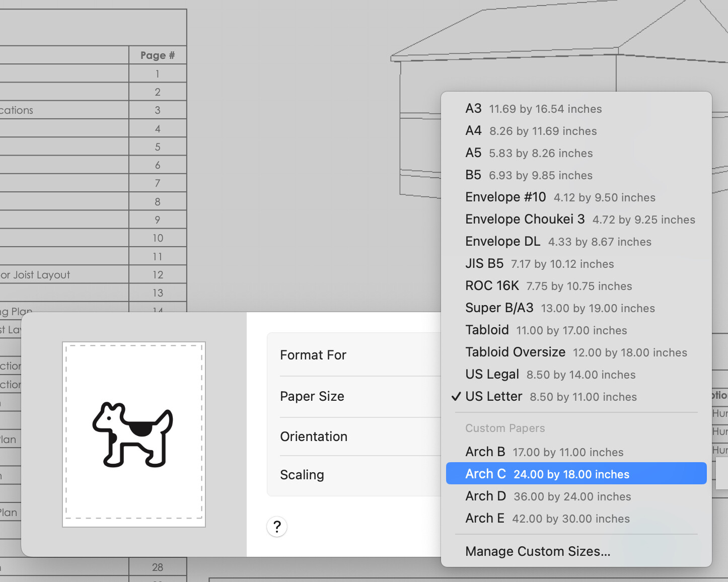Click page number 3 cell in table
Image resolution: width=728 pixels, height=582 pixels.
coord(158,110)
